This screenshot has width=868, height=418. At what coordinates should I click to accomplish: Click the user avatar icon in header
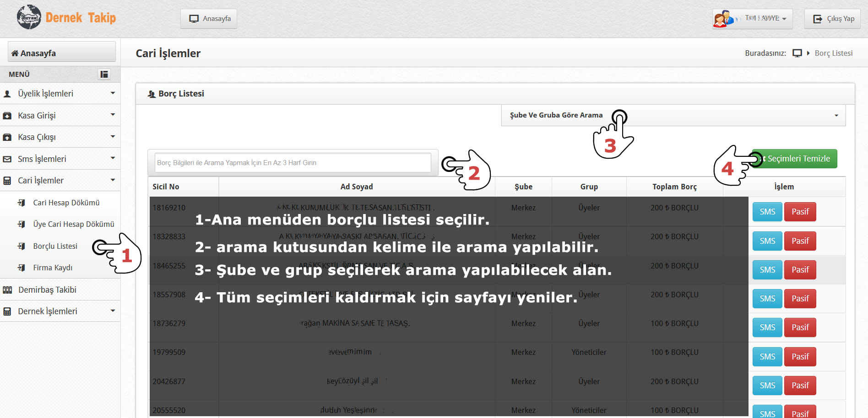pyautogui.click(x=723, y=19)
